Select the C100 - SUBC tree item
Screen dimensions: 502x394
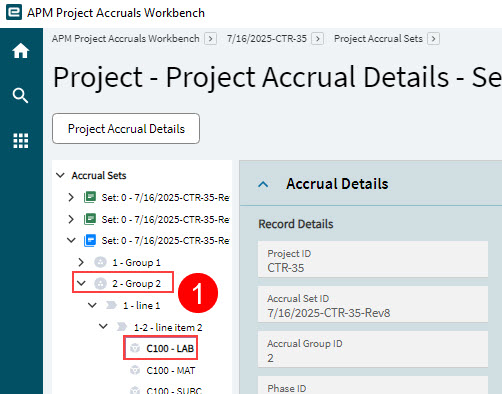[174, 390]
